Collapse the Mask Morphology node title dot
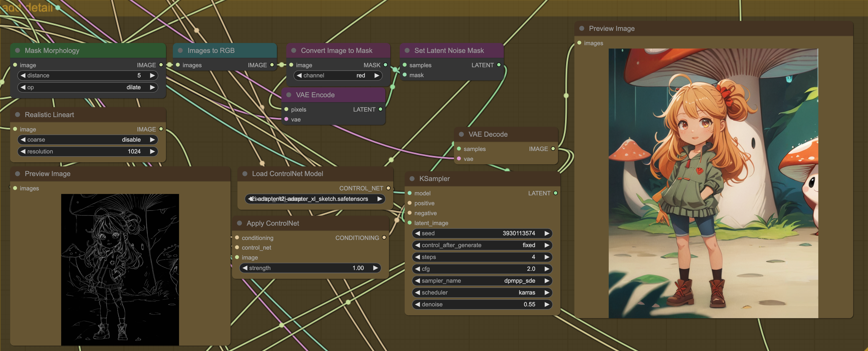Image resolution: width=868 pixels, height=351 pixels. (18, 51)
